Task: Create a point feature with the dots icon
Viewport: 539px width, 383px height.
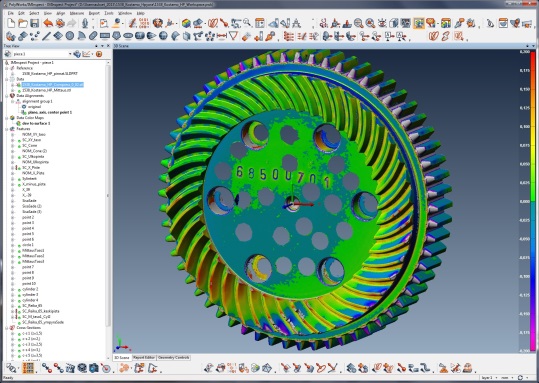Action: [34, 36]
